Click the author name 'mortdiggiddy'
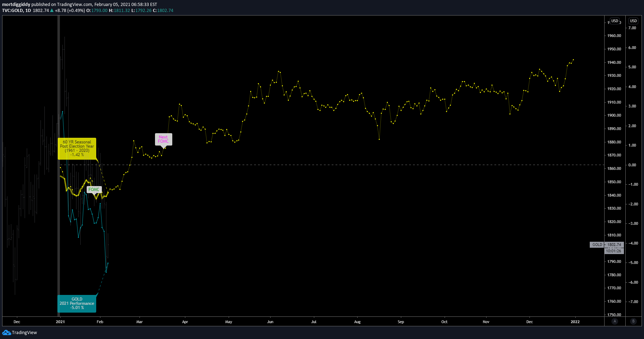 pos(16,5)
